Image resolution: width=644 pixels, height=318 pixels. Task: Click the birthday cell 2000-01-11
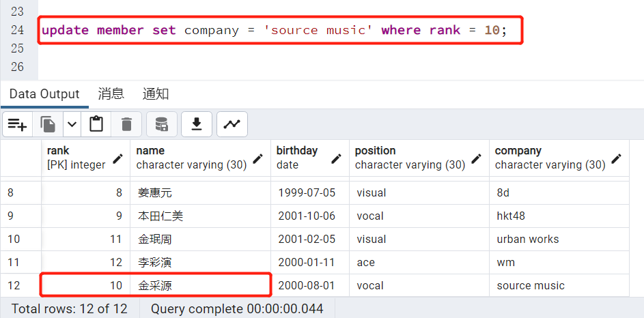point(310,262)
